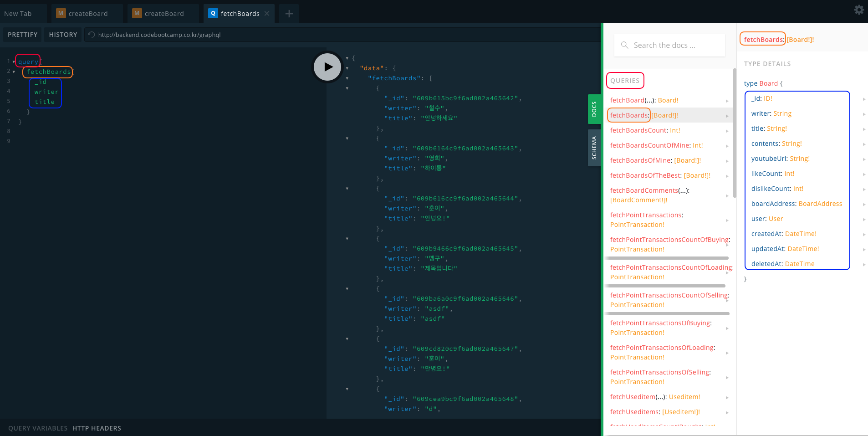Click the reload icon beside the endpoint URL
868x436 pixels.
tap(92, 35)
